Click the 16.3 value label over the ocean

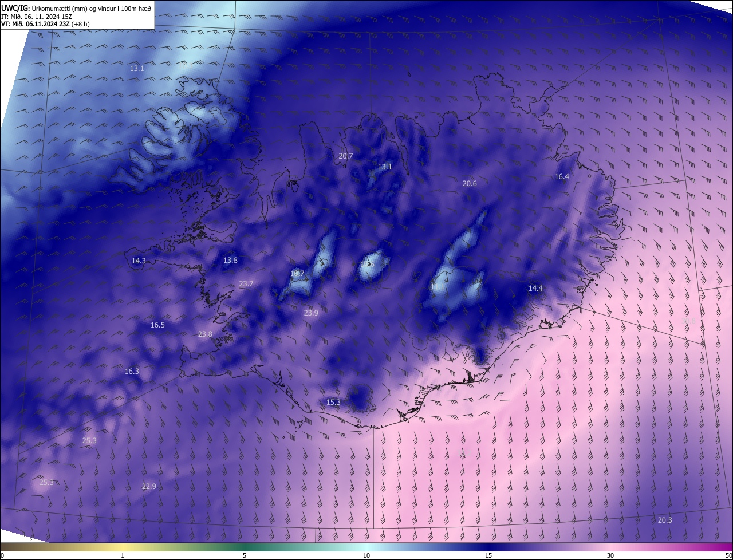(x=132, y=371)
